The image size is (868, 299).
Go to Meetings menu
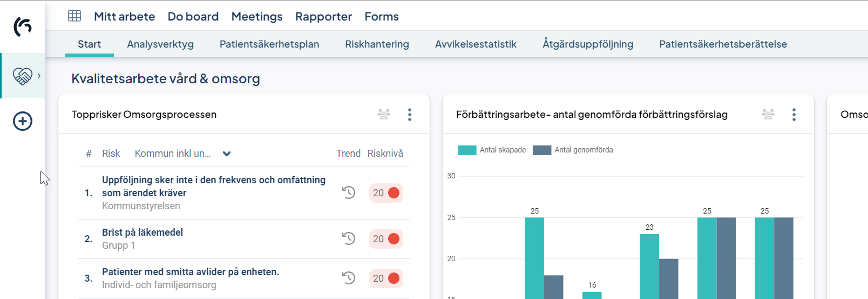click(257, 17)
